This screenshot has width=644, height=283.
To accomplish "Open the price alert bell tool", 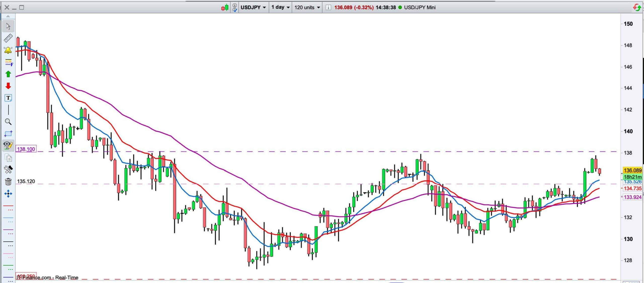I will (8, 50).
